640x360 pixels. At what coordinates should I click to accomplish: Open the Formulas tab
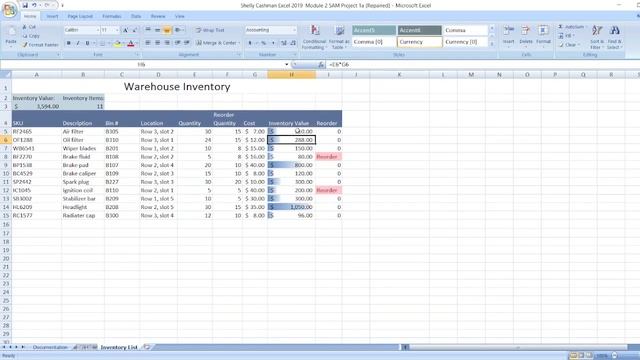(x=111, y=16)
